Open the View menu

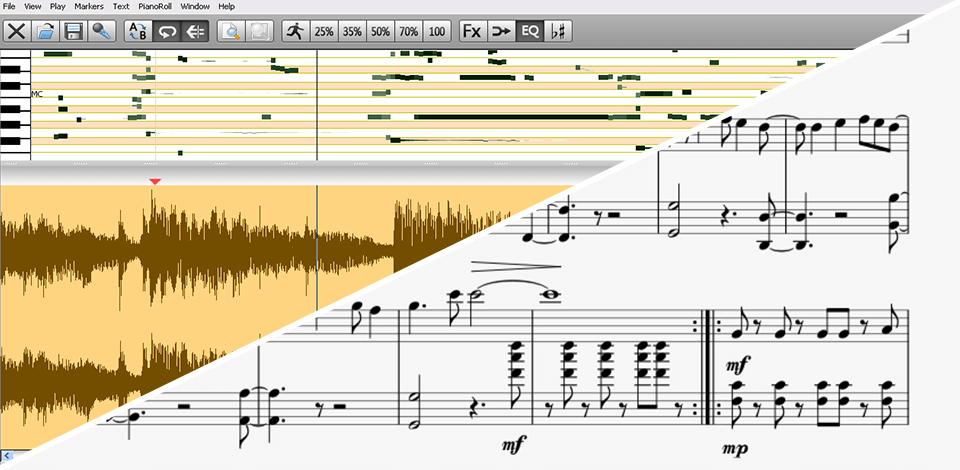point(33,7)
